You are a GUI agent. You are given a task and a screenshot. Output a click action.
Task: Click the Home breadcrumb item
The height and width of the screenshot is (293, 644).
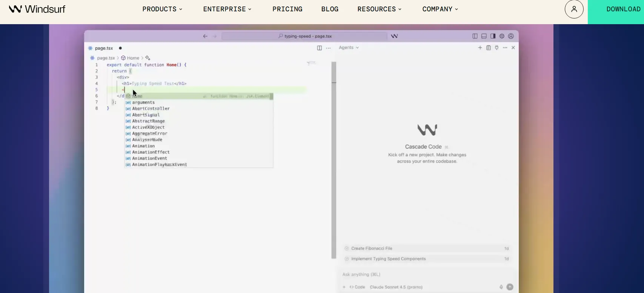130,58
